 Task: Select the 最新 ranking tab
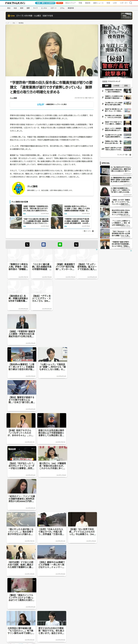(107, 86)
